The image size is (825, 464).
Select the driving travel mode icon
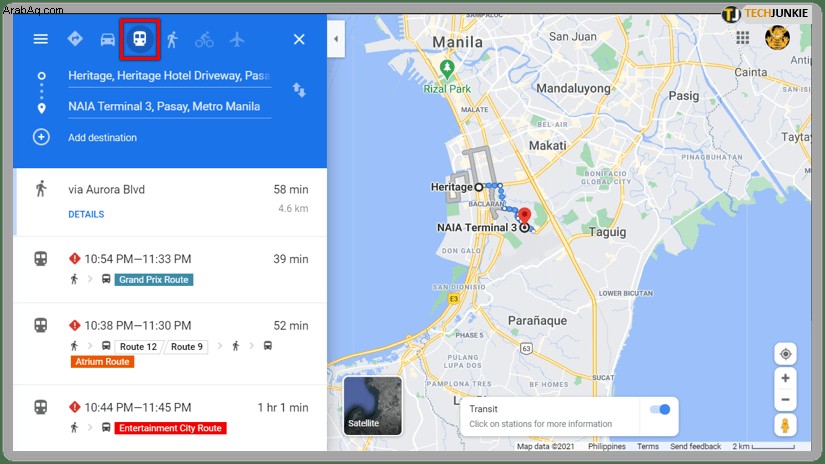(107, 39)
